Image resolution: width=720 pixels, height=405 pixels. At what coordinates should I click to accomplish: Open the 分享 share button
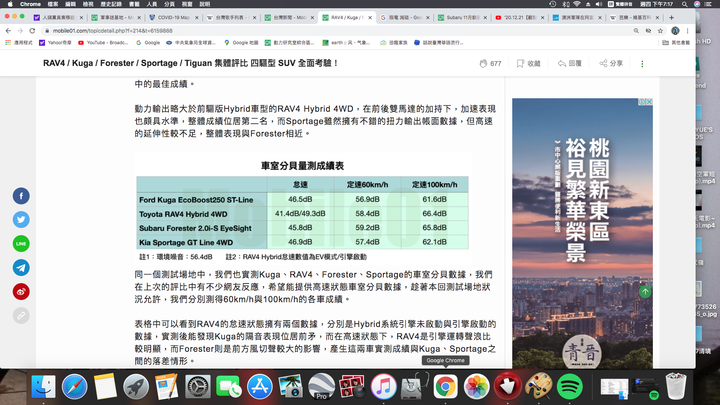[611, 63]
